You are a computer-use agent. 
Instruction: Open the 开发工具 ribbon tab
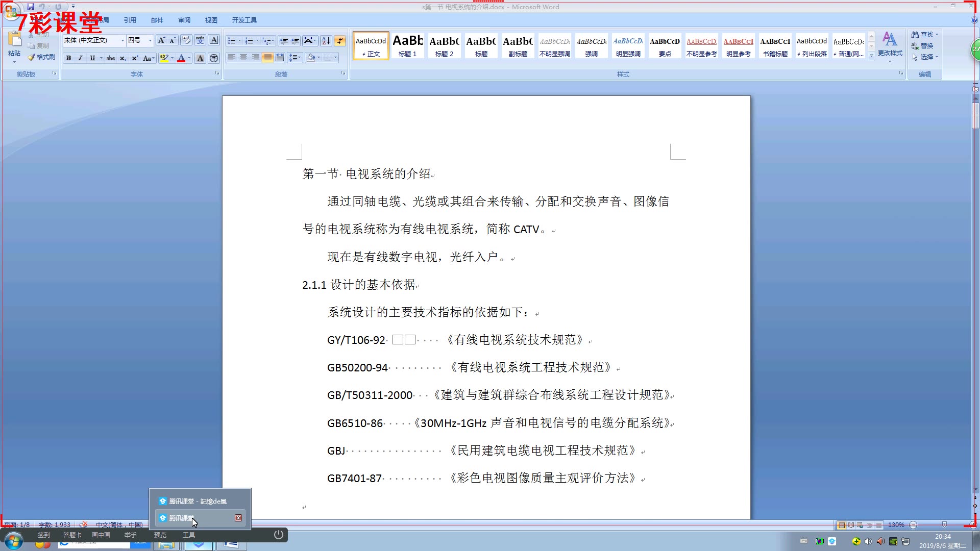pos(244,20)
